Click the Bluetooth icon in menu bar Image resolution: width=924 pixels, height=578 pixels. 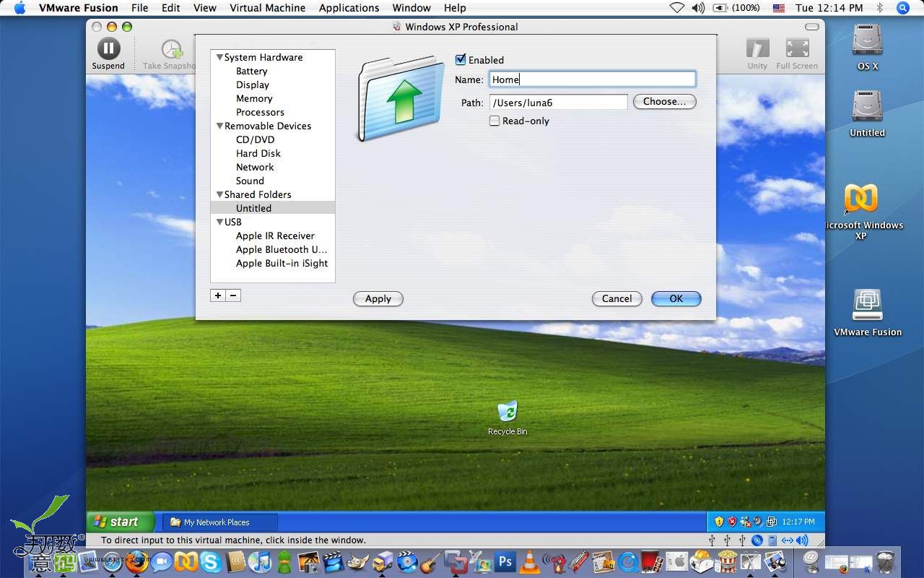[x=879, y=8]
